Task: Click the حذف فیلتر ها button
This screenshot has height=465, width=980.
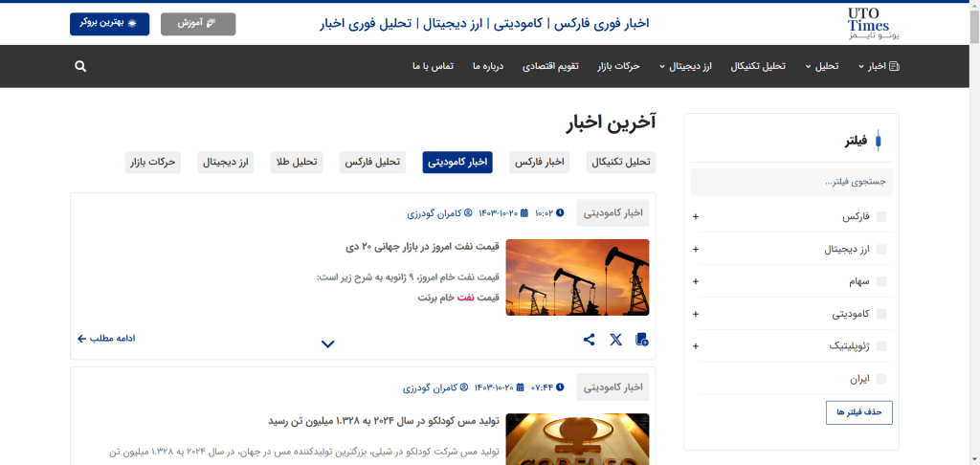Action: coord(858,412)
